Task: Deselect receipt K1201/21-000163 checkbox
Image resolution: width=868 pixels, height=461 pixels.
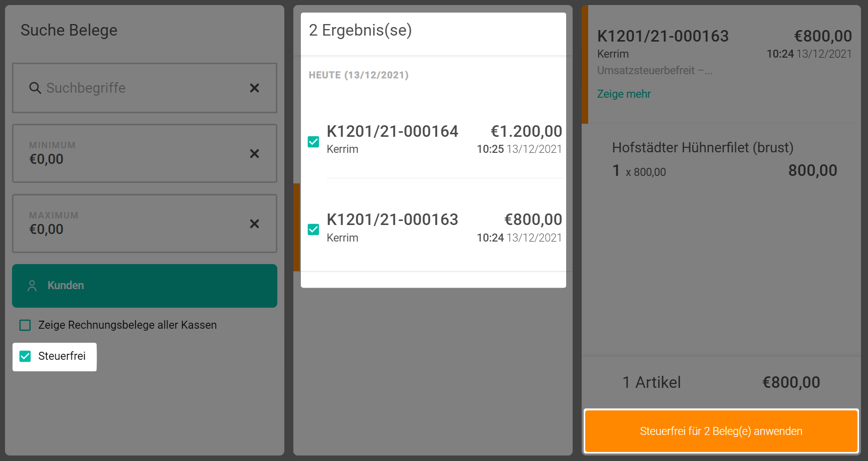Action: 313,229
